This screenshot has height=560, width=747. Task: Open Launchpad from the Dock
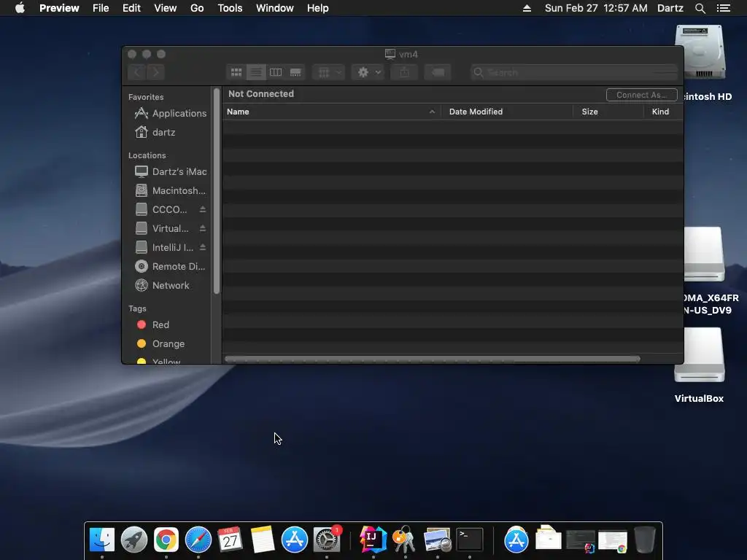click(x=134, y=540)
